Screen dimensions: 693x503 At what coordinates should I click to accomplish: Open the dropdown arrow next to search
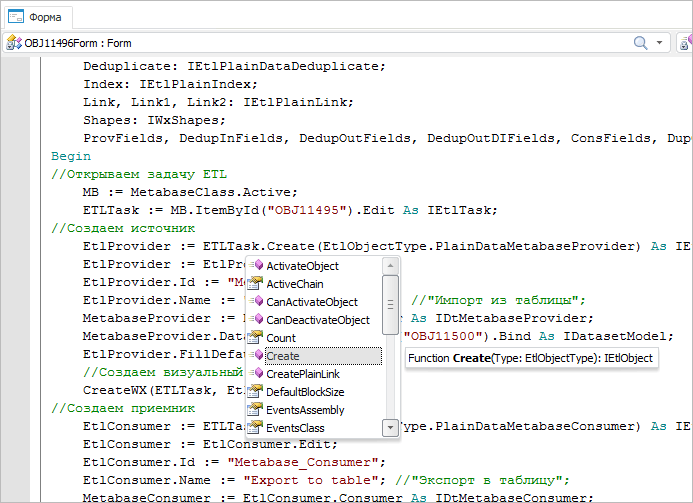click(661, 43)
